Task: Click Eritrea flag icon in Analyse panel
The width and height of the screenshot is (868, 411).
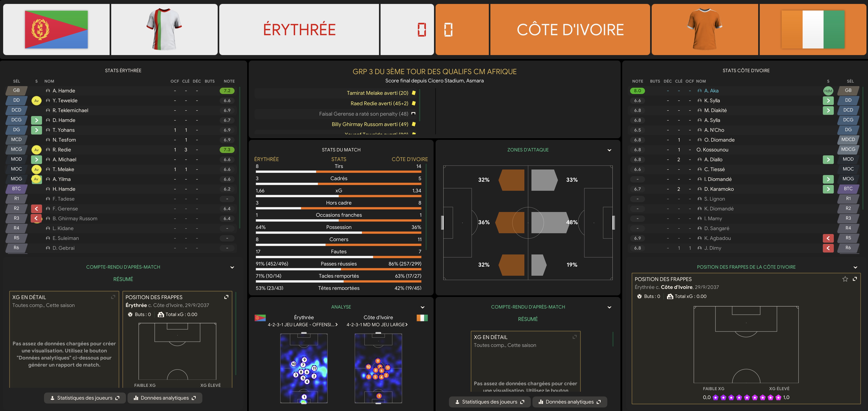Action: (x=260, y=318)
